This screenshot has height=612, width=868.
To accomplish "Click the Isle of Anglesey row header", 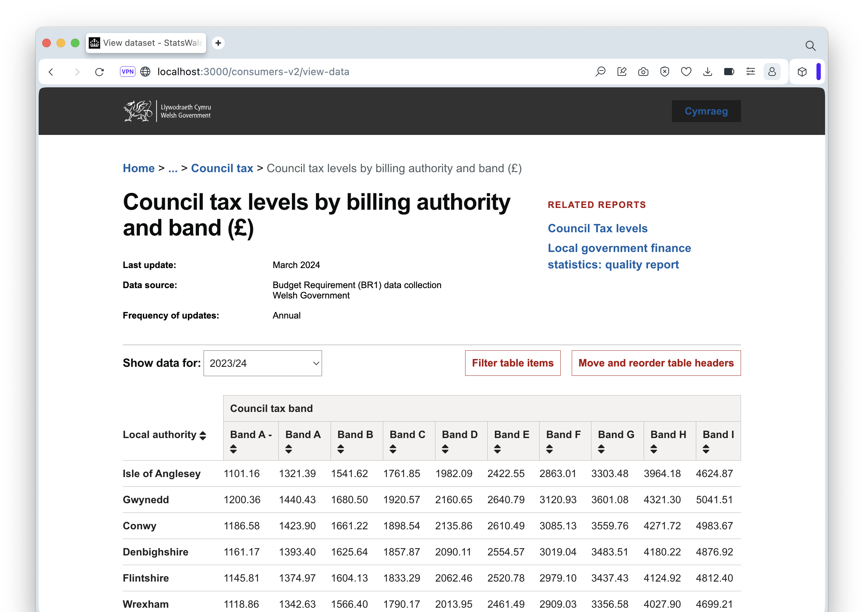I will 161,473.
